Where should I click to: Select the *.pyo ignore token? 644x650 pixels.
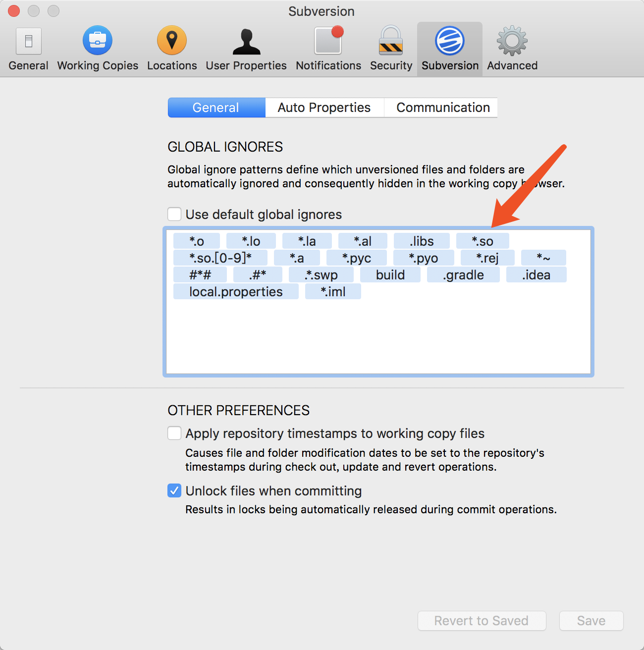coord(424,258)
